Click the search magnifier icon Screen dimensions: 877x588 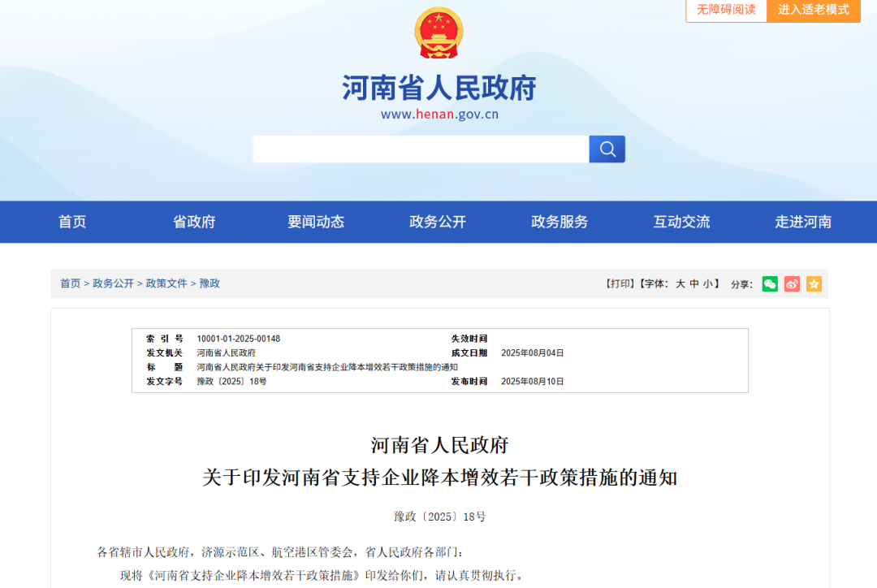(606, 149)
